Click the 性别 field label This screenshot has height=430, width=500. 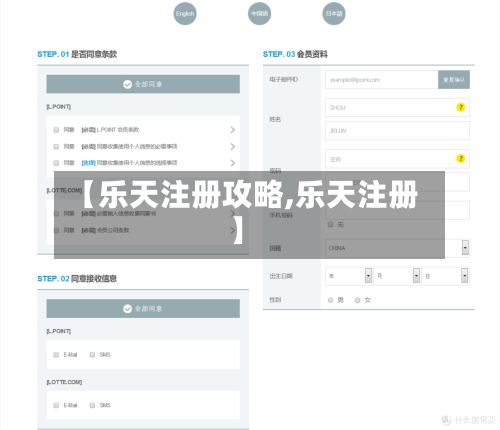pyautogui.click(x=275, y=300)
